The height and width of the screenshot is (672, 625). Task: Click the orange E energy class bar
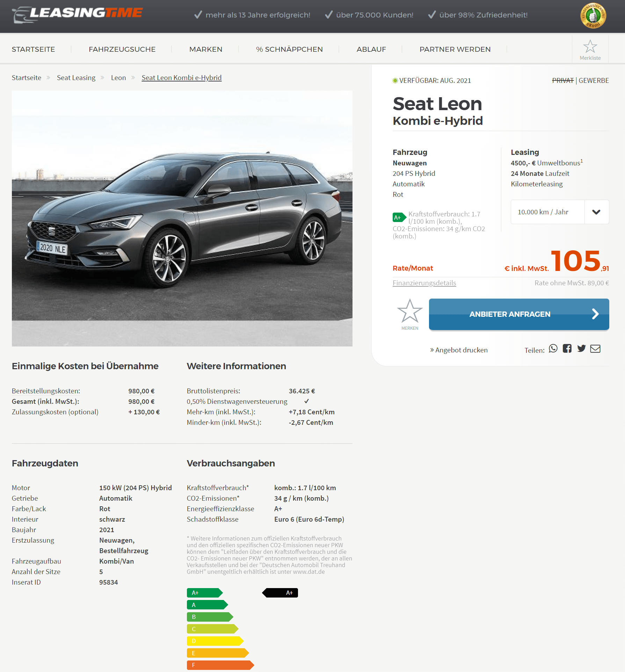tap(218, 653)
